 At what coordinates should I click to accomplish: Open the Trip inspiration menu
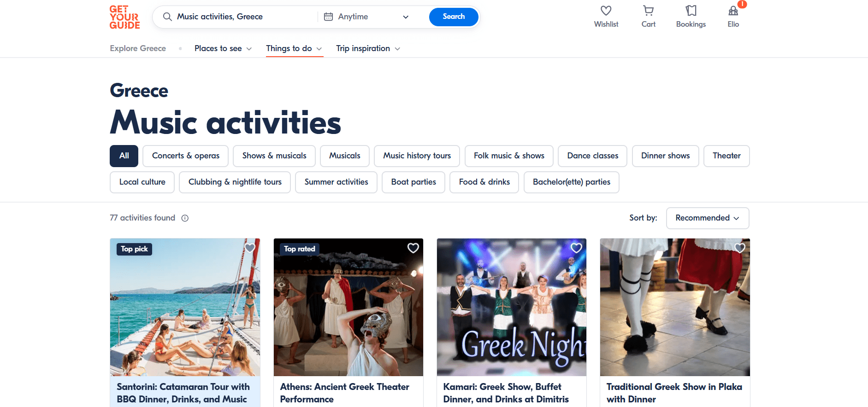368,48
